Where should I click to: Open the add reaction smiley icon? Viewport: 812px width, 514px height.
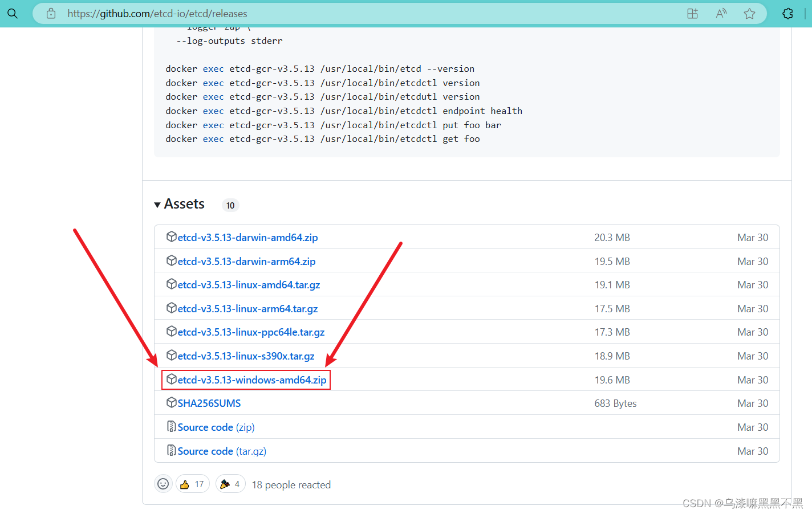[x=163, y=483]
